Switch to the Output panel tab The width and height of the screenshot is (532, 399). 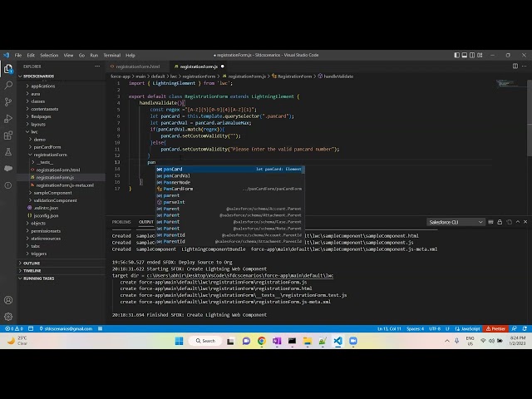pos(146,222)
